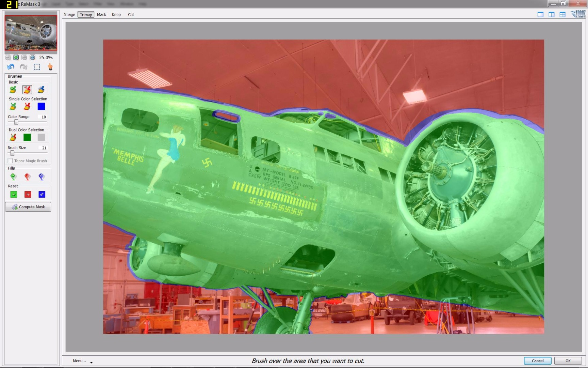Click the 1:1 actual size zoom icon
The height and width of the screenshot is (368, 588).
coord(32,58)
